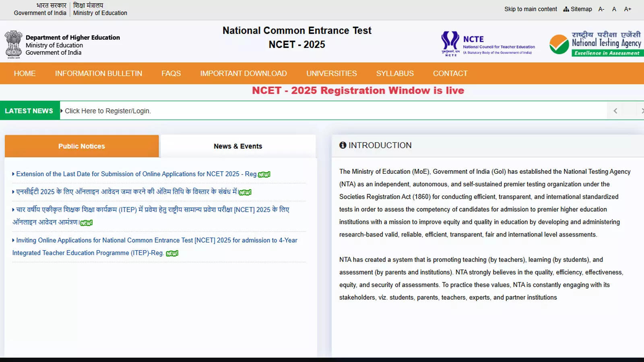The height and width of the screenshot is (362, 644).
Task: Show next news item with right chevron
Action: pos(642,111)
